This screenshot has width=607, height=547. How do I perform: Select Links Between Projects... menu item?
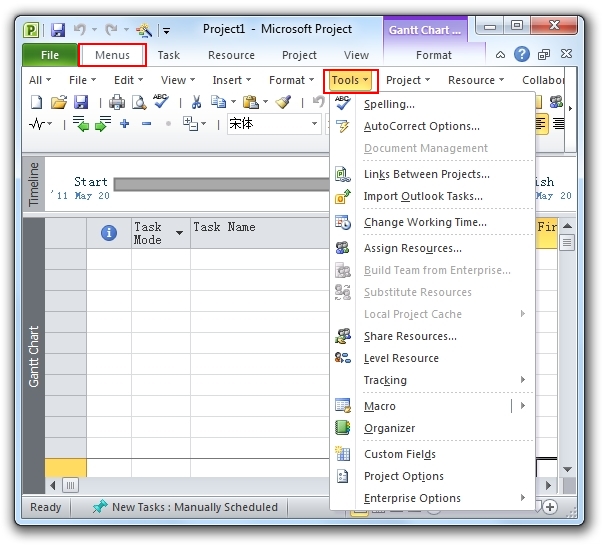coord(433,174)
